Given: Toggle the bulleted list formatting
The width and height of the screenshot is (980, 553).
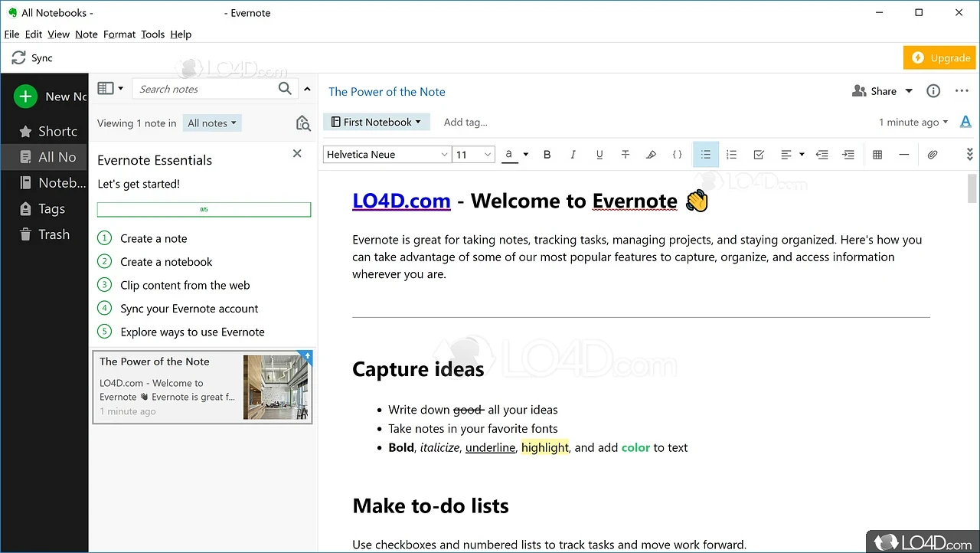Looking at the screenshot, I should pyautogui.click(x=705, y=155).
